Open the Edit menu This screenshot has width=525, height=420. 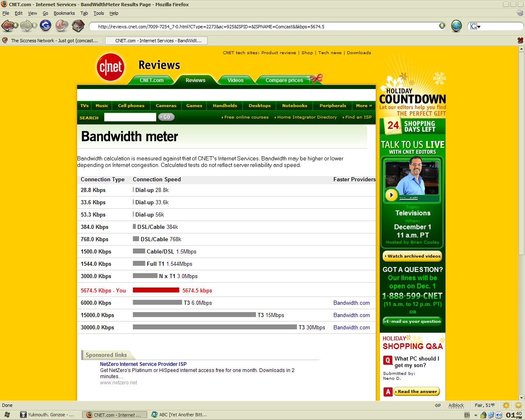(x=18, y=13)
